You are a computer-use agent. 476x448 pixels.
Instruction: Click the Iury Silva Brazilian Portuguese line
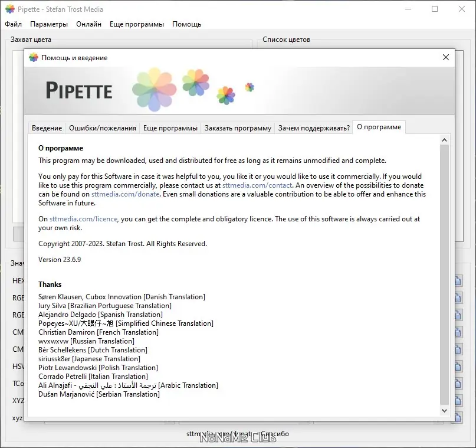(105, 306)
